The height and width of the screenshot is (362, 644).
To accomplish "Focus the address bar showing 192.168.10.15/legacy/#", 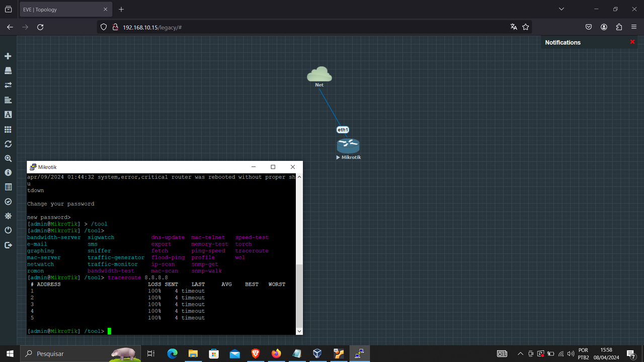I will pyautogui.click(x=314, y=27).
